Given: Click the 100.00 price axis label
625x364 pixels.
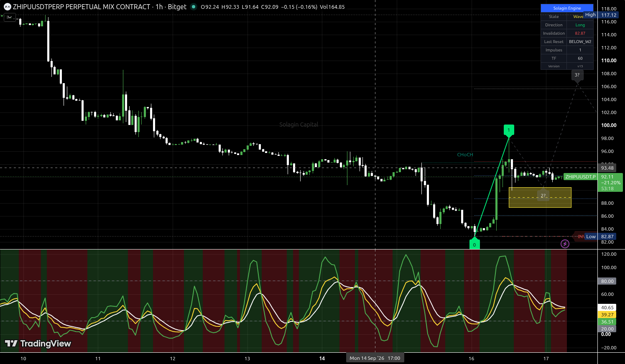Looking at the screenshot, I should [609, 125].
